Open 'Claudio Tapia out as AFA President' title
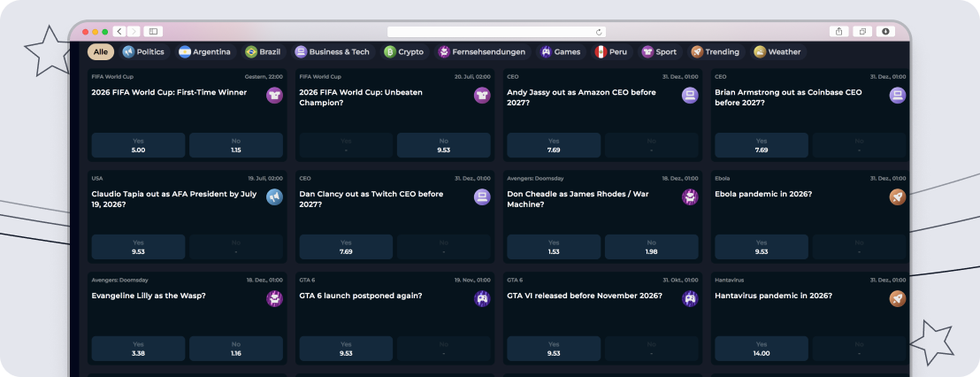The image size is (980, 377). [x=173, y=199]
